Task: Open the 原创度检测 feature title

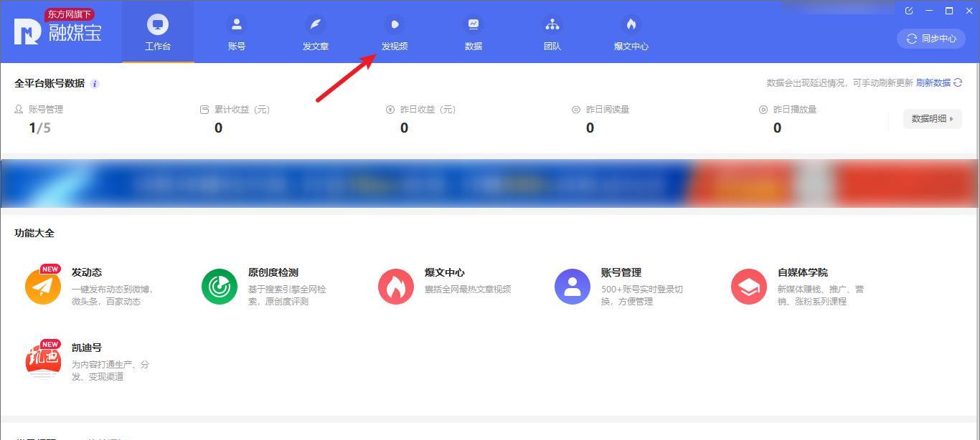Action: click(273, 272)
